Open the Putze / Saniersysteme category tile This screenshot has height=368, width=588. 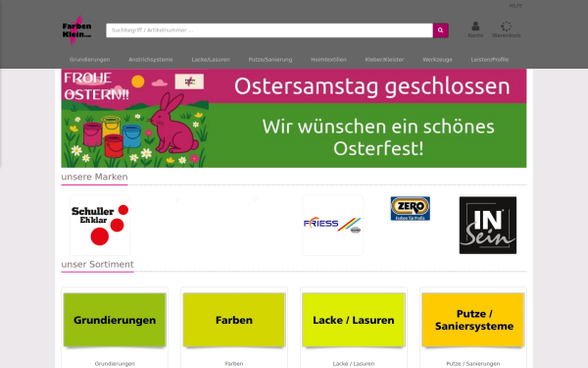473,320
